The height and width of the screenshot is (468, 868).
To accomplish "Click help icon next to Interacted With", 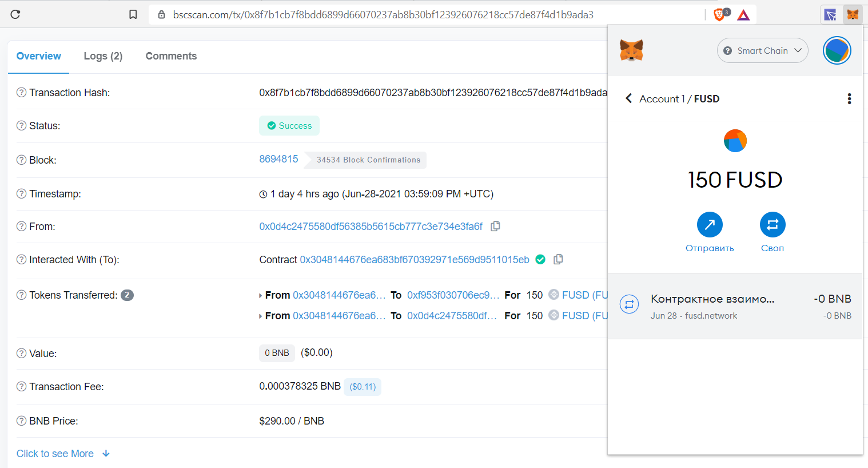I will pyautogui.click(x=21, y=259).
